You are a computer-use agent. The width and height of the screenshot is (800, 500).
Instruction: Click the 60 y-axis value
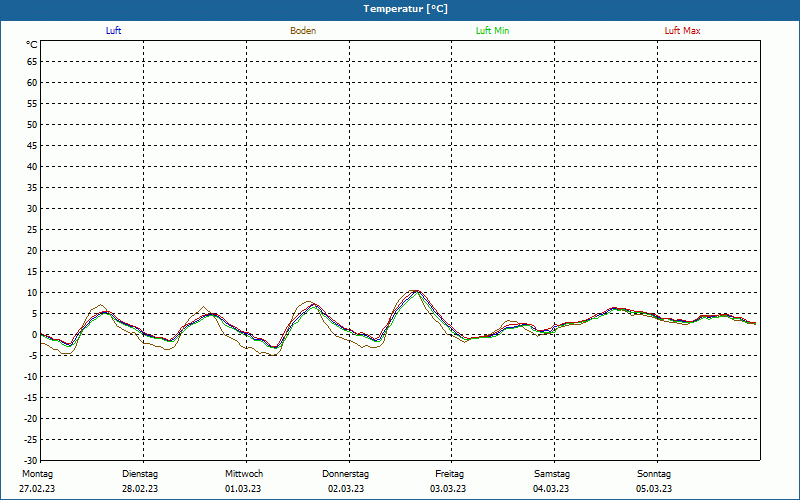[32, 83]
